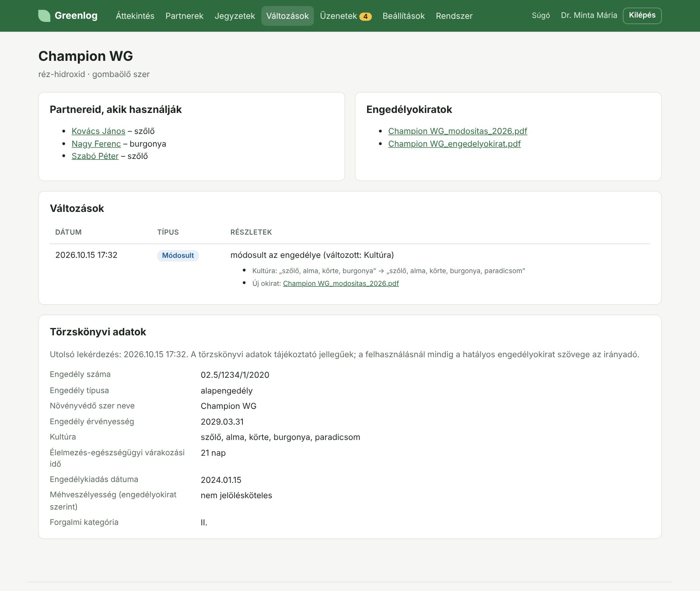The image size is (700, 591).
Task: Open the Súgó help link
Action: point(541,15)
